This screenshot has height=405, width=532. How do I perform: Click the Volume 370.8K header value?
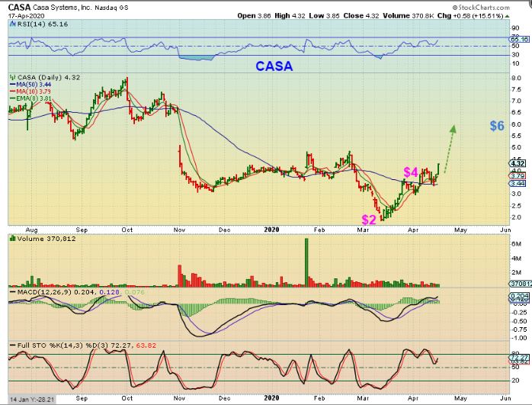click(409, 15)
